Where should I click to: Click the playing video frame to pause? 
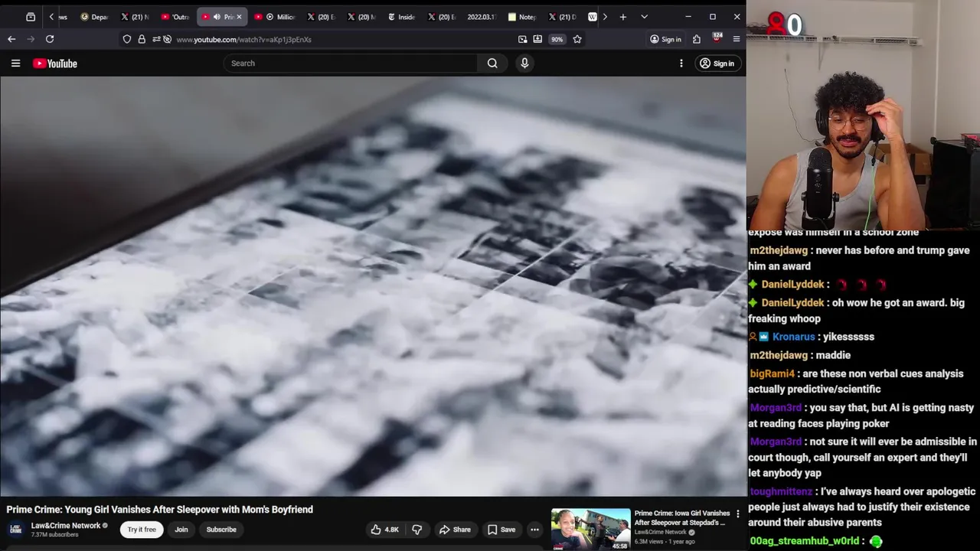tap(373, 286)
